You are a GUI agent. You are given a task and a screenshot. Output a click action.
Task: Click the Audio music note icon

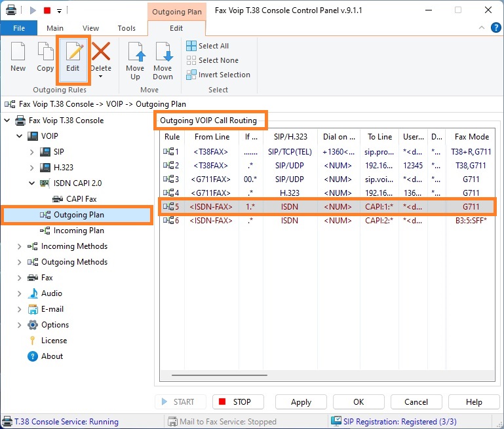coord(33,293)
